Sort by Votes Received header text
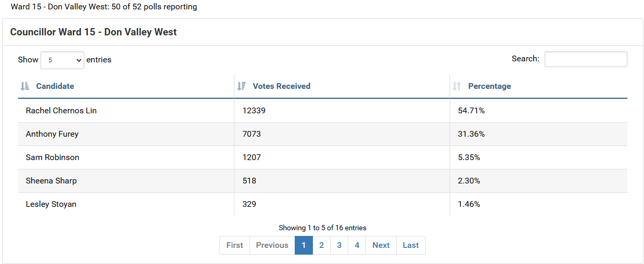 [x=281, y=86]
